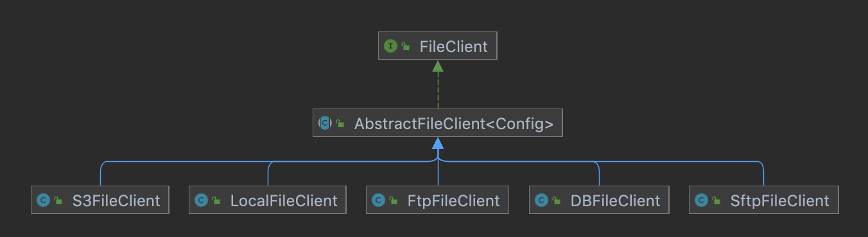Select the AbstractFileClient<Config> node
Image resolution: width=868 pixels, height=237 pixels.
438,123
